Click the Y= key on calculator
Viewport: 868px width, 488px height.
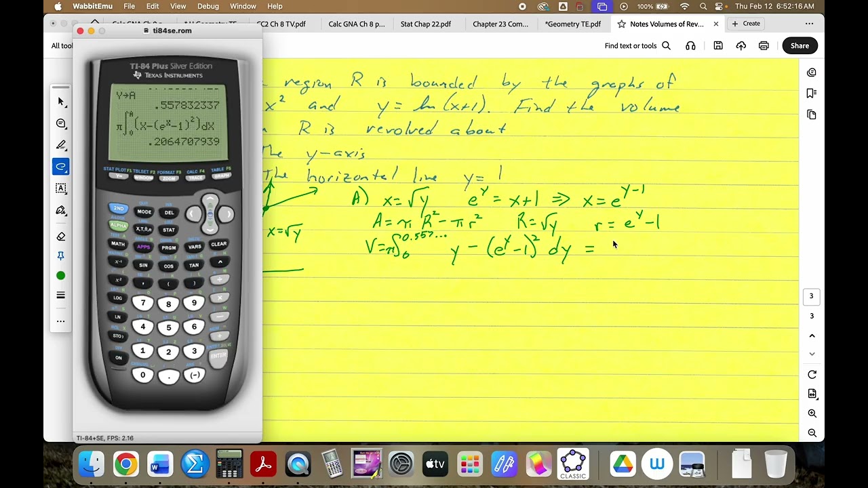(x=119, y=176)
